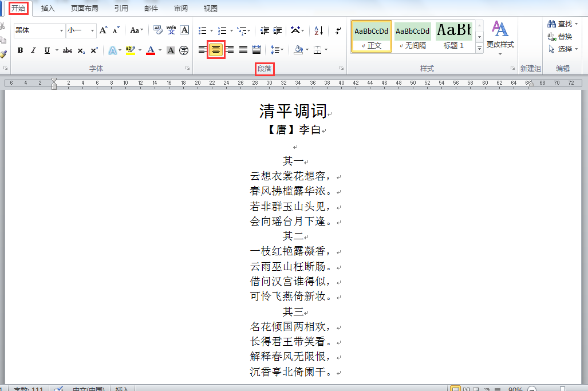Switch to the 引用 tab
The height and width of the screenshot is (391, 588).
121,8
